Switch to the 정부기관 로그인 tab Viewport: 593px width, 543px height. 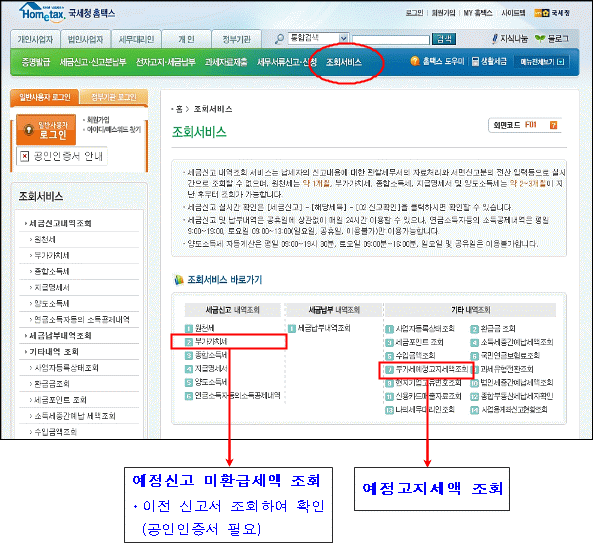pyautogui.click(x=114, y=97)
